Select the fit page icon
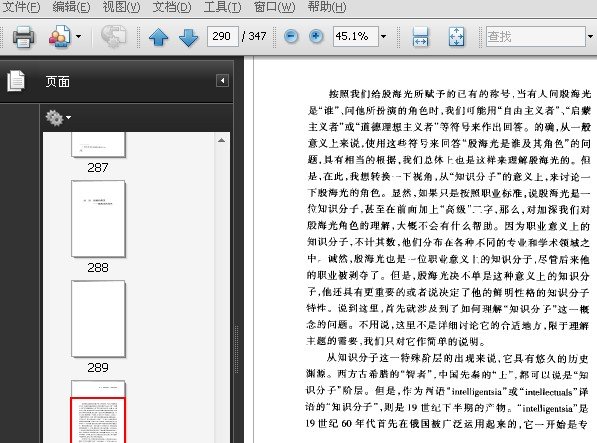The width and height of the screenshot is (597, 443). click(456, 37)
